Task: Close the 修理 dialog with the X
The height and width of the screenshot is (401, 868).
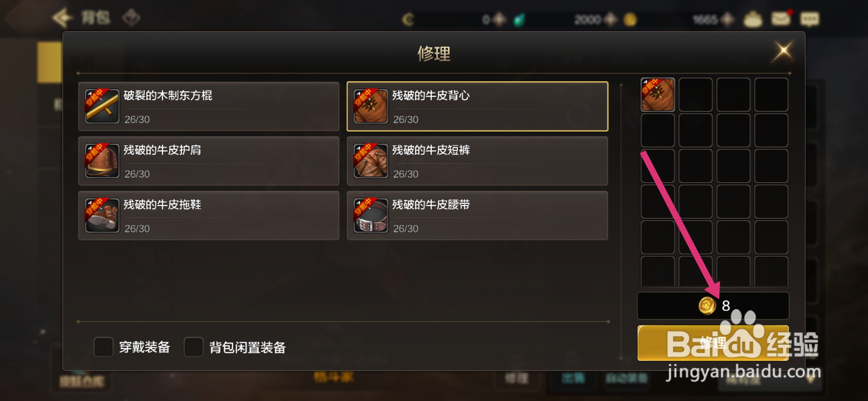Action: click(x=783, y=50)
